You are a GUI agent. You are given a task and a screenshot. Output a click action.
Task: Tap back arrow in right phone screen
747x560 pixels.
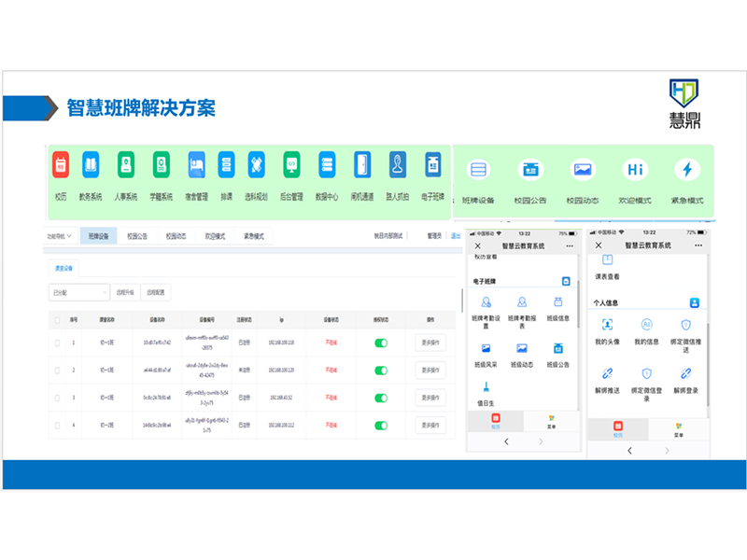pyautogui.click(x=628, y=451)
